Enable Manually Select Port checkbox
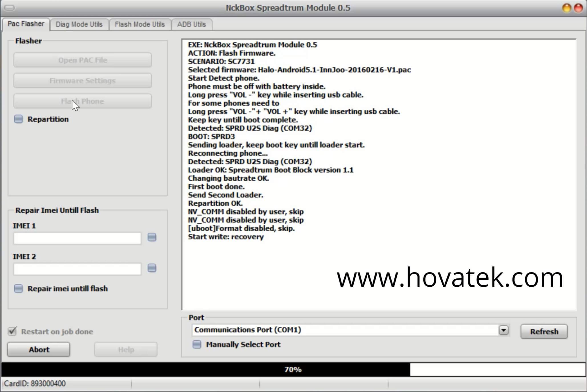 tap(197, 345)
